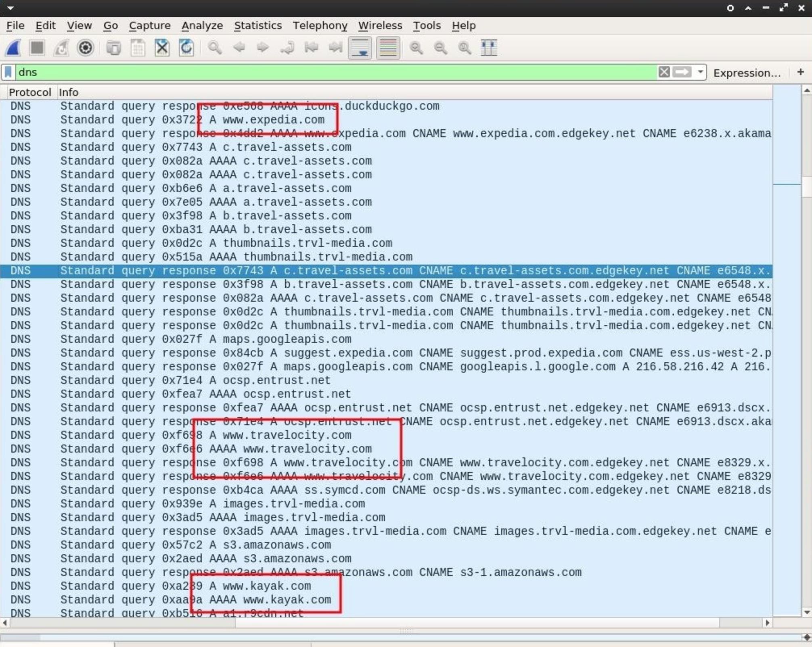Open the filter bookmark menu
Image resolution: width=812 pixels, height=647 pixels.
8,72
